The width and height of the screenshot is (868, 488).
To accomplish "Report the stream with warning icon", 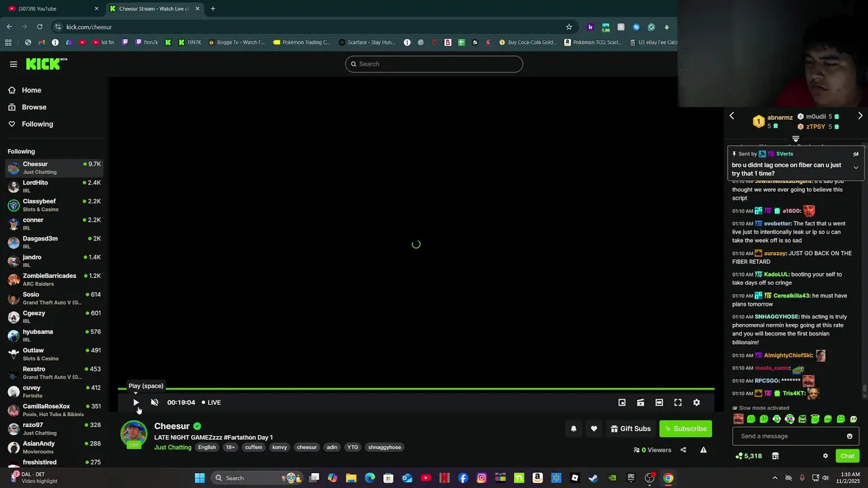I will [703, 450].
